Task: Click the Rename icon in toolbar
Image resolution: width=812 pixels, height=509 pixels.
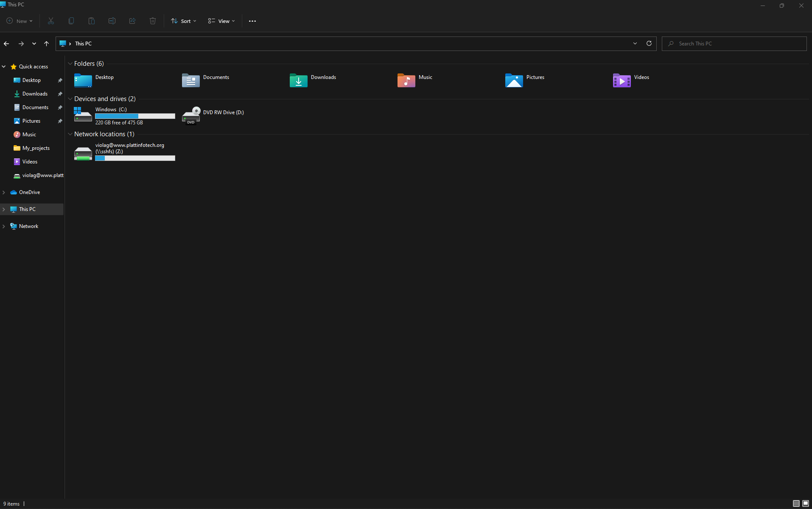Action: coord(112,21)
